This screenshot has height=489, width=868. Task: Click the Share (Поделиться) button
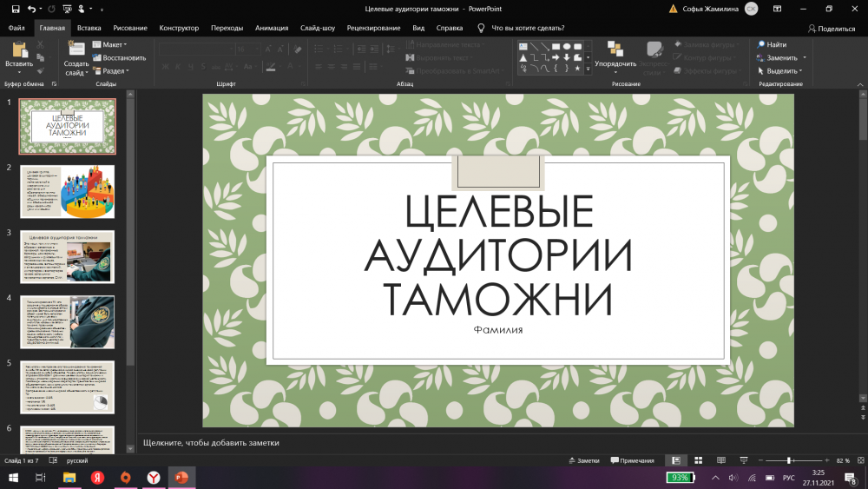pos(831,28)
